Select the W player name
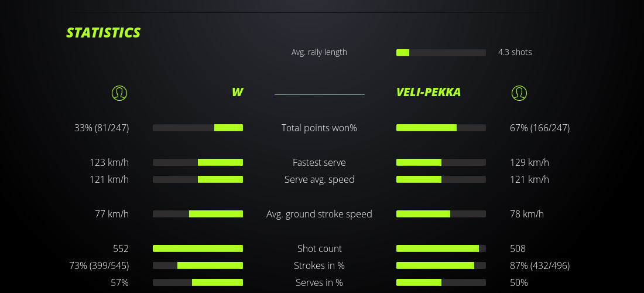Image resolution: width=644 pixels, height=293 pixels. (237, 92)
